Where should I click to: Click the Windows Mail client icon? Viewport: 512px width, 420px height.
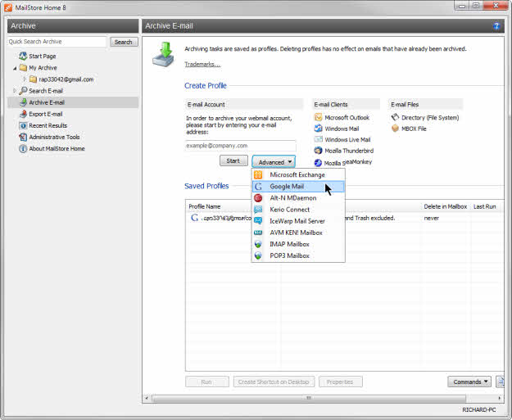[x=319, y=129]
